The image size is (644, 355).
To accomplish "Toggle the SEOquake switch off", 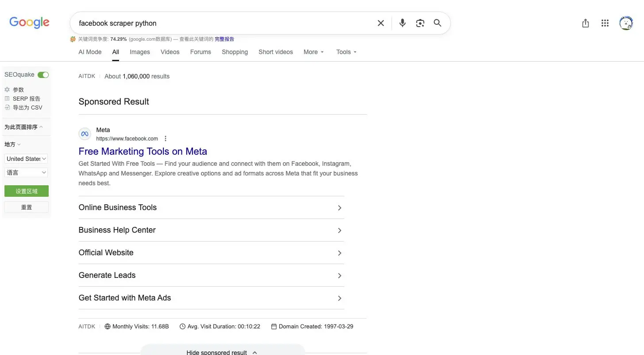I will pos(43,75).
